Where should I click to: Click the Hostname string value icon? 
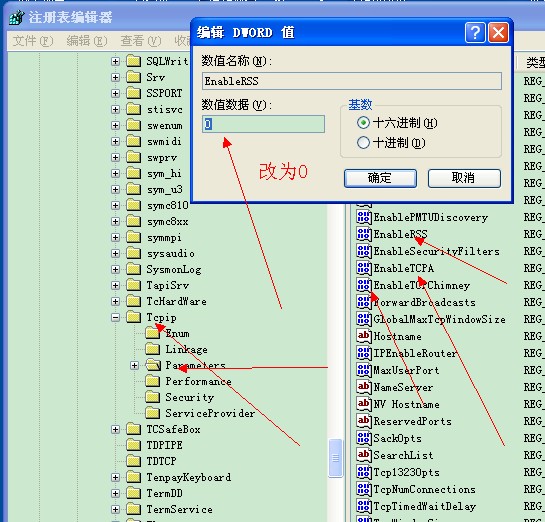click(364, 336)
